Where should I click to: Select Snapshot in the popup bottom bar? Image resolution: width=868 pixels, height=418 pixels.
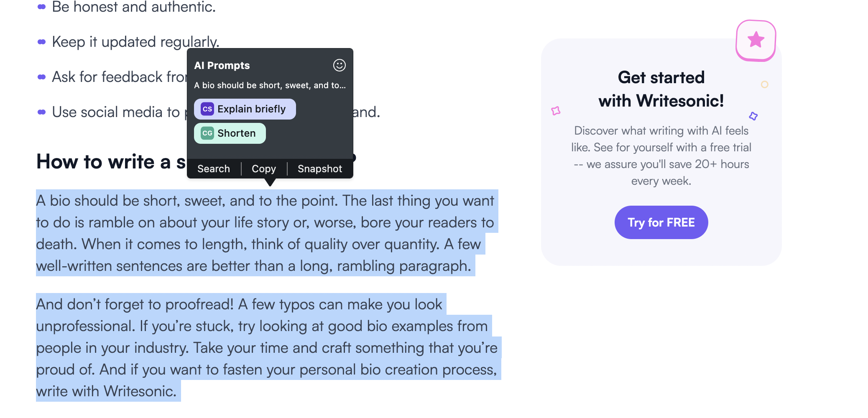pos(320,168)
